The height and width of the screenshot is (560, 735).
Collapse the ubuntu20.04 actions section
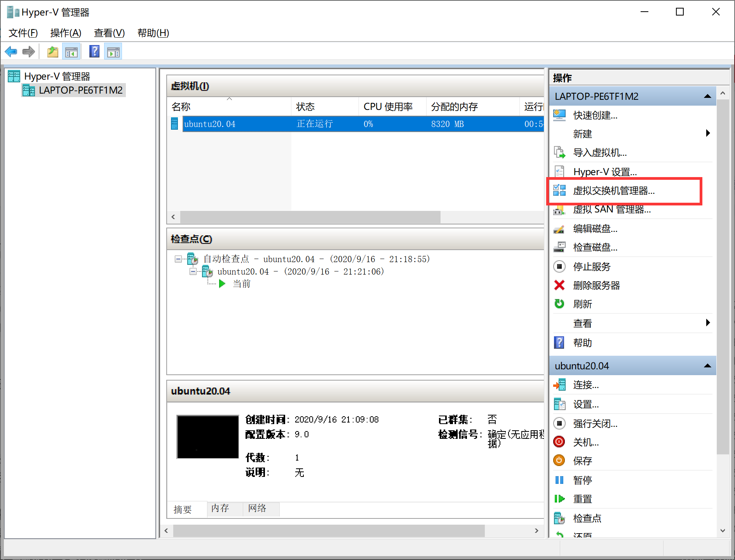pyautogui.click(x=707, y=366)
